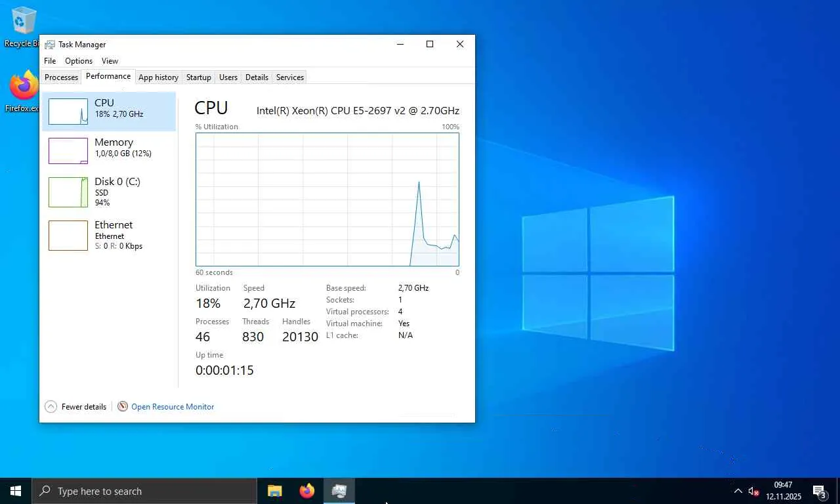Minimize the Task Manager window
The height and width of the screenshot is (504, 840).
coord(400,44)
